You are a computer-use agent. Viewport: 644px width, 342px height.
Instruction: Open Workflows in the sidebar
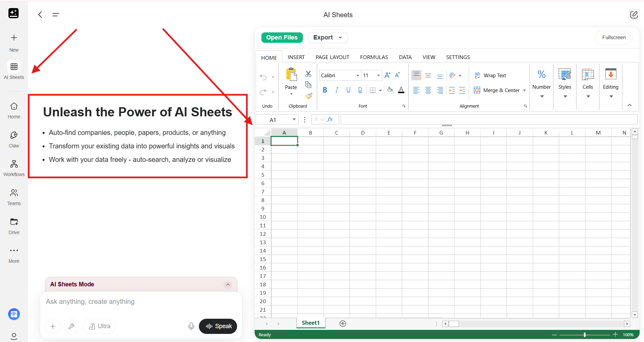[14, 168]
